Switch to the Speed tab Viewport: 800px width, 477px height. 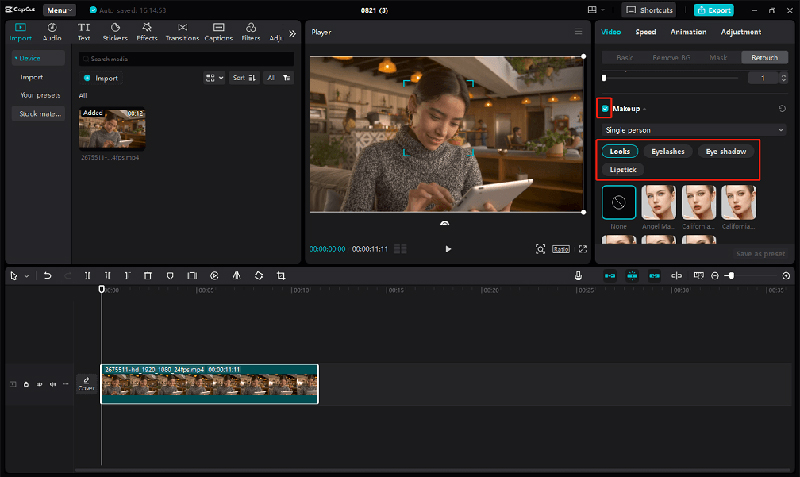646,32
